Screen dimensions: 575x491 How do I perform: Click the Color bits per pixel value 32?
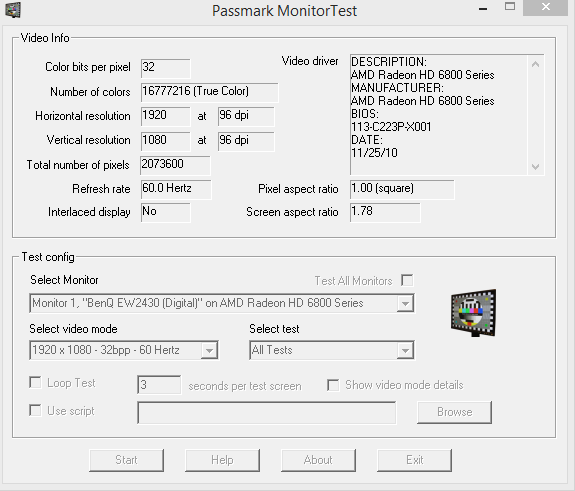[x=165, y=68]
